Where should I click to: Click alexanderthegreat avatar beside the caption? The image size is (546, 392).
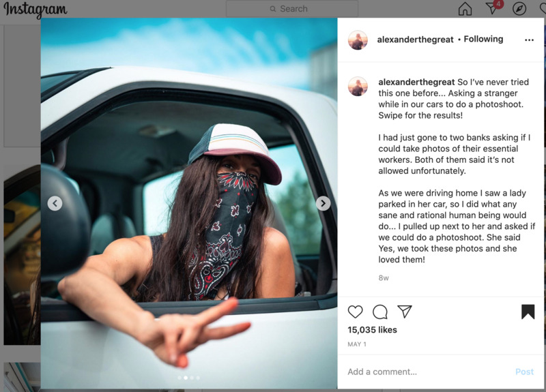pos(358,87)
